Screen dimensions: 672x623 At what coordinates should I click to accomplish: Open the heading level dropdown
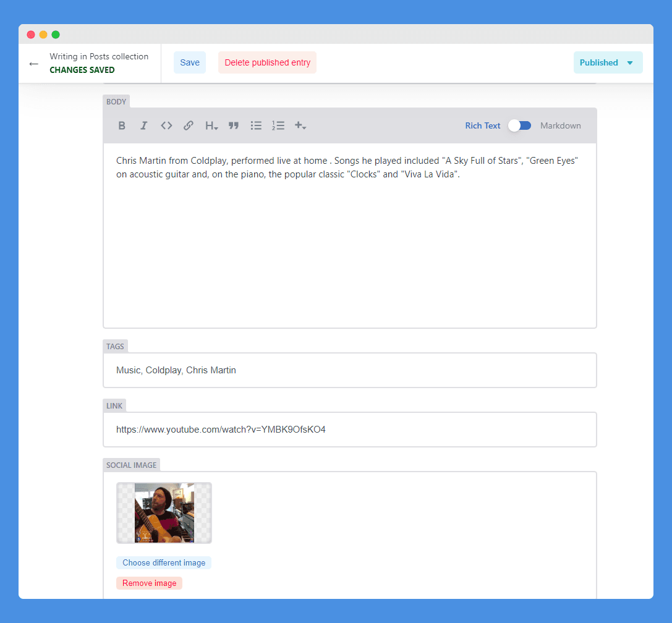(211, 125)
